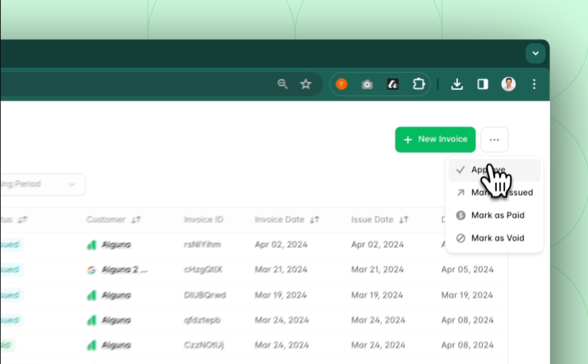The image size is (588, 364).
Task: Open the black script-letter extension icon
Action: coord(393,84)
